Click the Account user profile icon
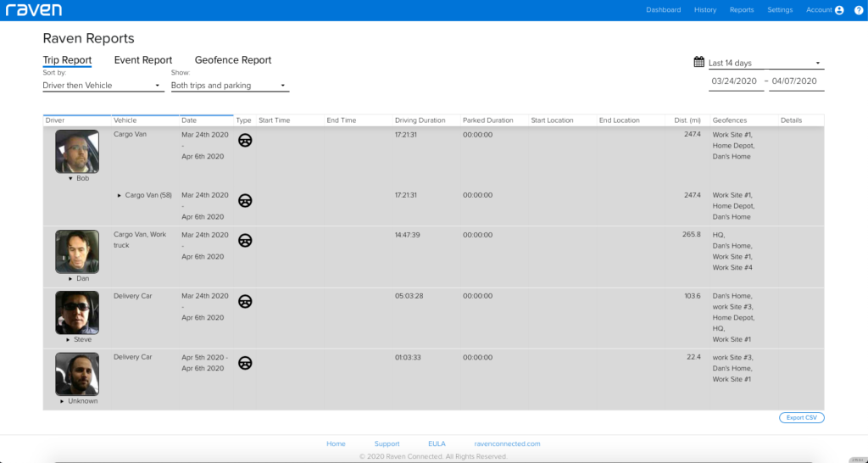 click(839, 10)
